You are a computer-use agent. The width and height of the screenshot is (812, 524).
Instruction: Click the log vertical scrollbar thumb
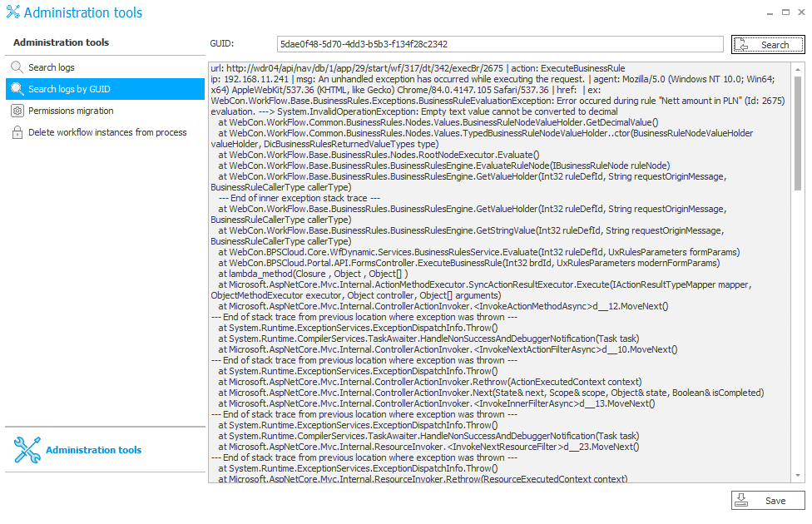click(798, 133)
